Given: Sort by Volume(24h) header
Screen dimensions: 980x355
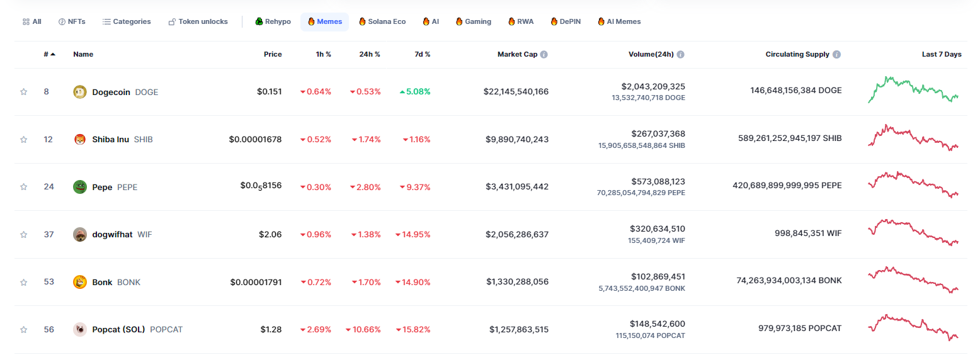Looking at the screenshot, I should click(x=651, y=54).
